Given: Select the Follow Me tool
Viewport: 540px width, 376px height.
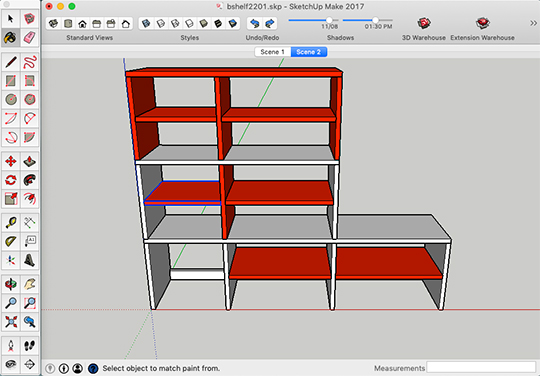Looking at the screenshot, I should (30, 180).
